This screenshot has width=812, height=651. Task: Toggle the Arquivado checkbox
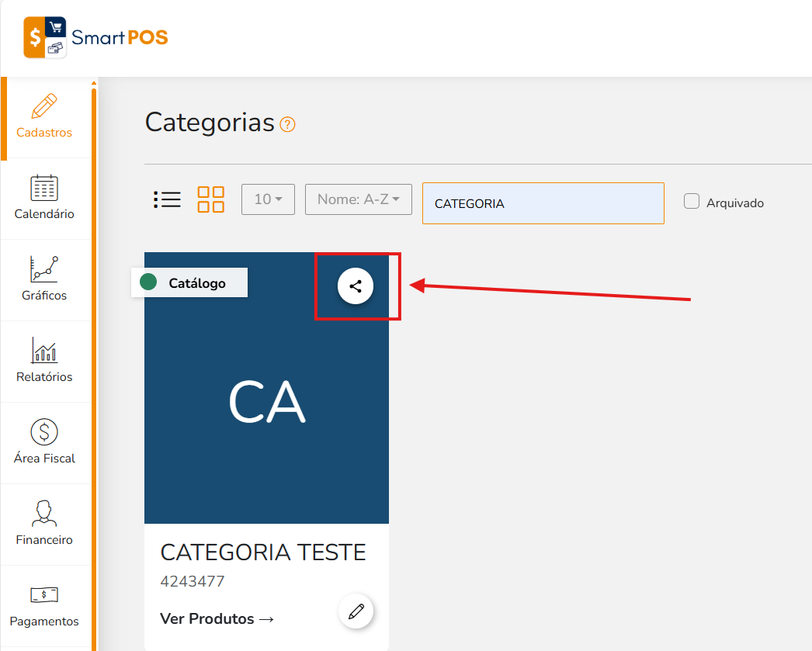pos(692,201)
